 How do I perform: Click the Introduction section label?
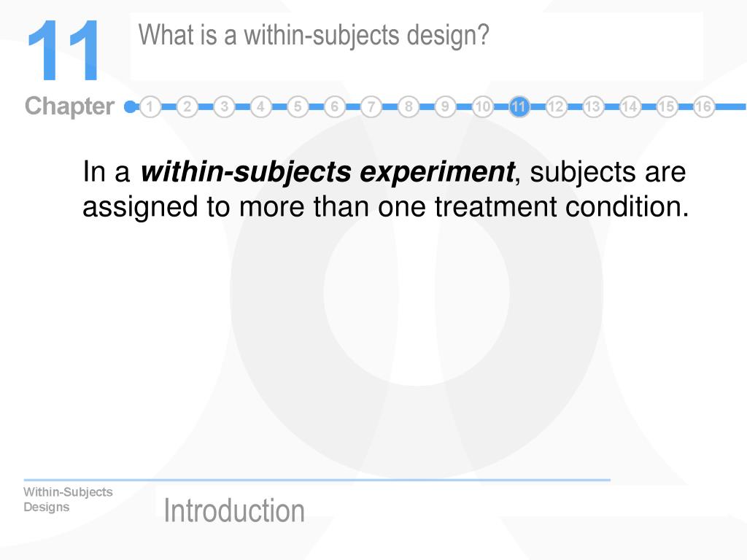coord(234,510)
